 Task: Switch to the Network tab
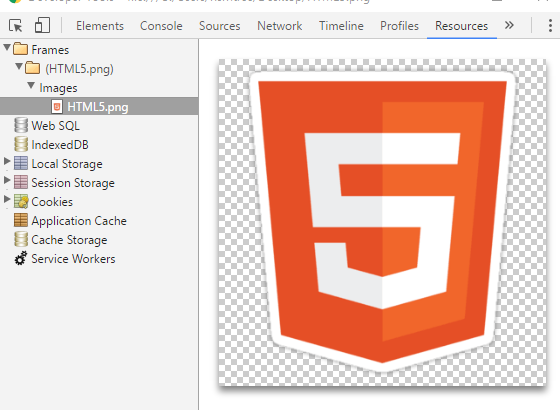point(280,26)
